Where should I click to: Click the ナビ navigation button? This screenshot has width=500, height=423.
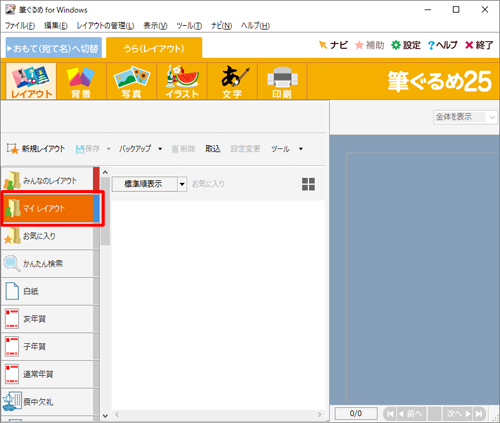[333, 45]
